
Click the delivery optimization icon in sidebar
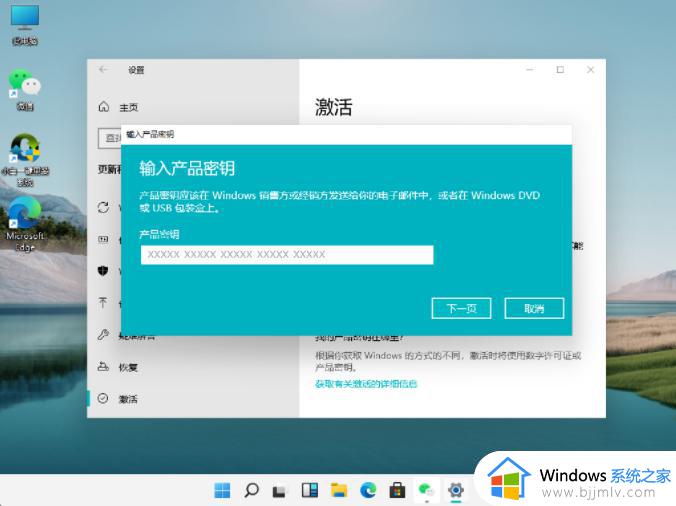point(103,239)
